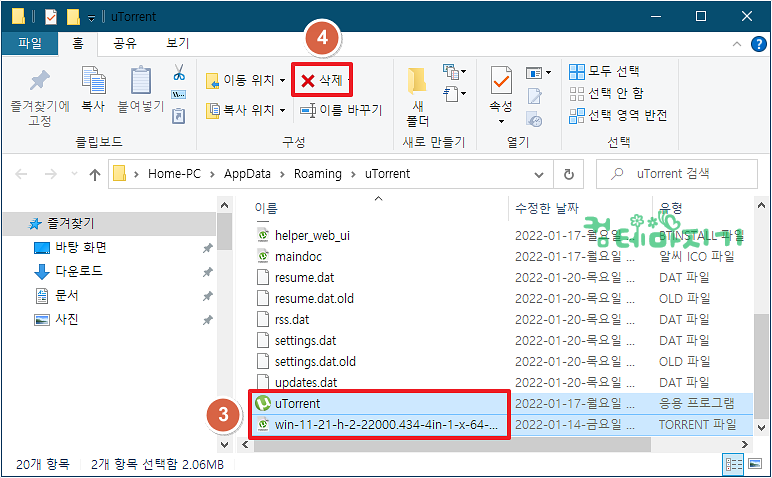Select the maindoc file
The image size is (772, 478).
click(x=298, y=256)
